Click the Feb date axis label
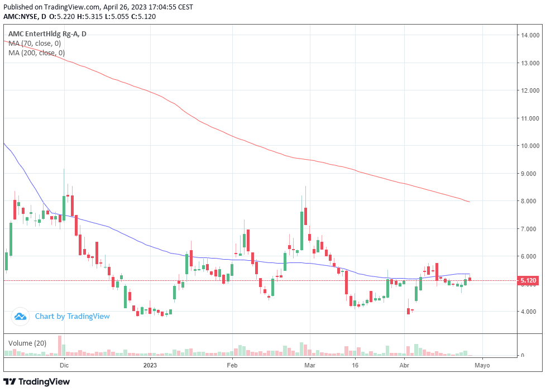This screenshot has height=392, width=546. coord(232,365)
